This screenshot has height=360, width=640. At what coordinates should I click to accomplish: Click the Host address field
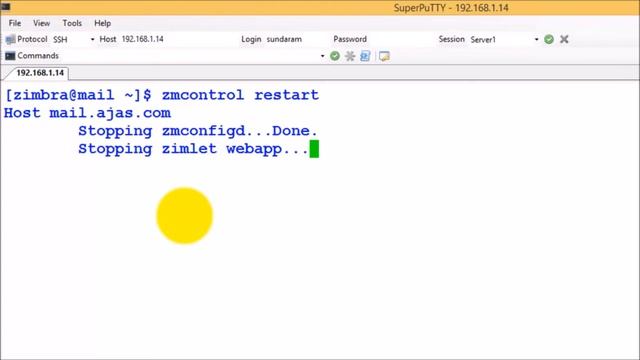179,39
